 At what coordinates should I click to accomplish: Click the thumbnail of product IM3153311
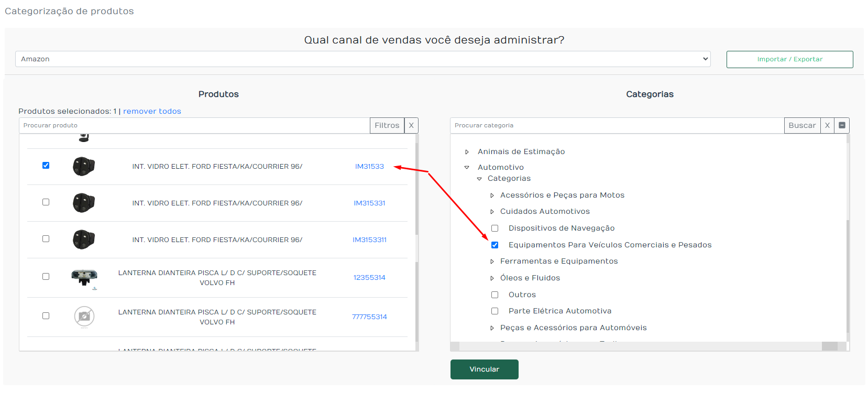click(84, 240)
